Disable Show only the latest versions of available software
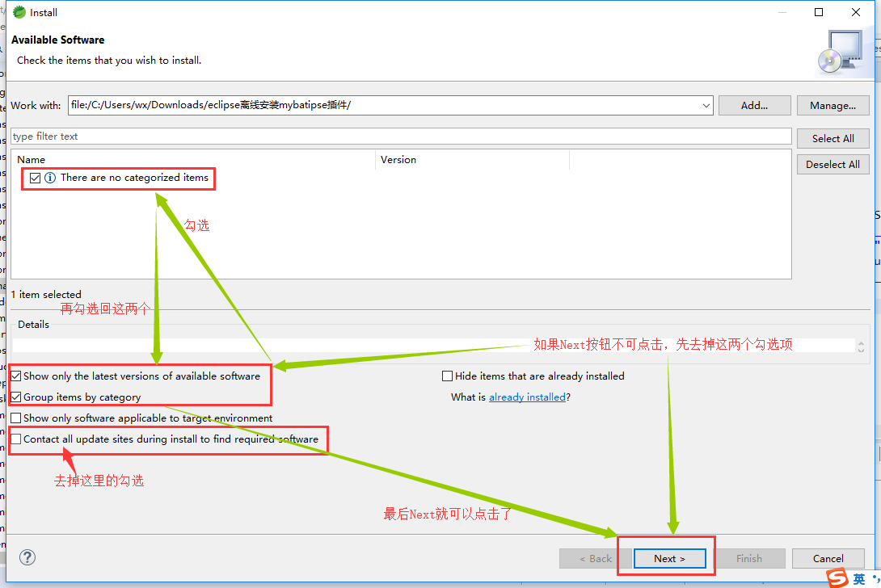This screenshot has width=881, height=588. [x=17, y=376]
